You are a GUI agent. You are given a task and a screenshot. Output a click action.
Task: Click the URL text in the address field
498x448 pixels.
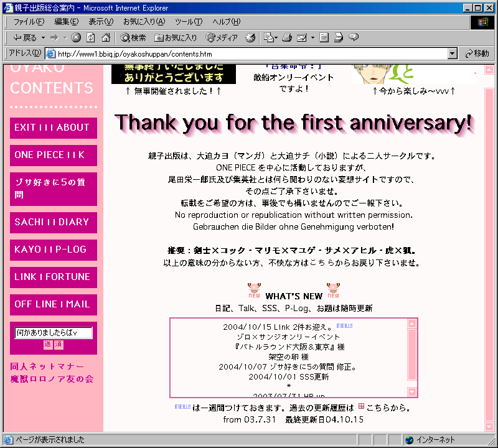click(134, 54)
